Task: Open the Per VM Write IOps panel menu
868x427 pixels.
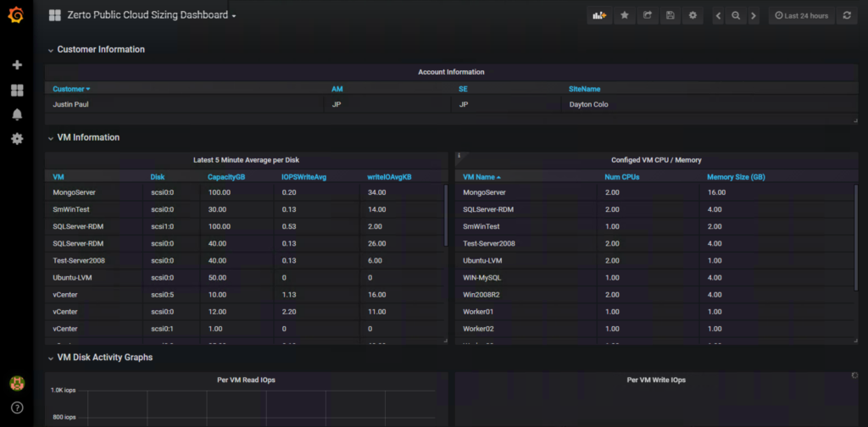Action: (x=656, y=380)
